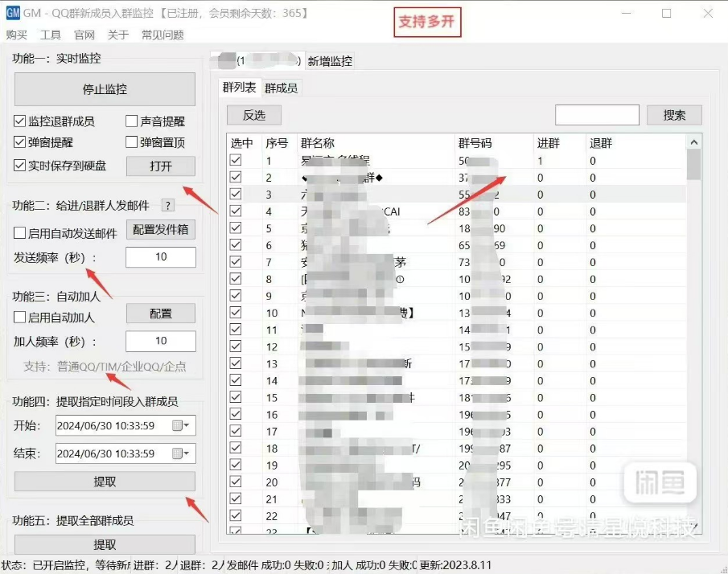Uncheck the row 5 selection checkbox

coord(236,228)
